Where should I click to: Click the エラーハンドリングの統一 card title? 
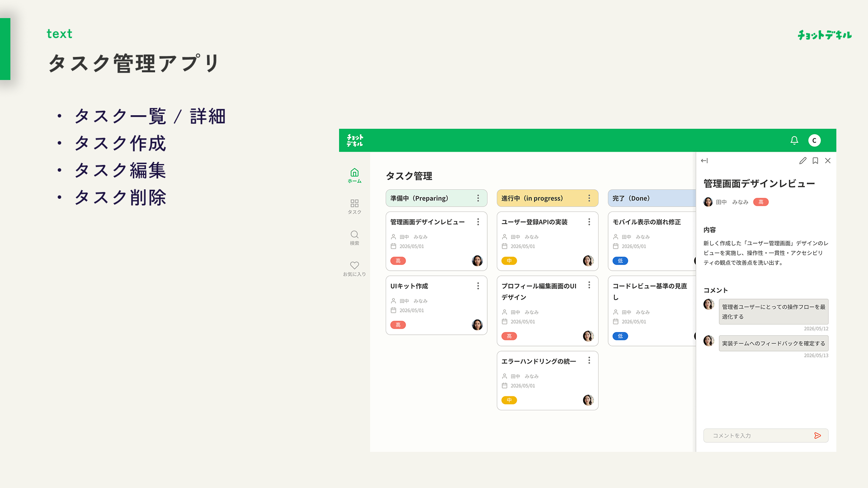538,361
